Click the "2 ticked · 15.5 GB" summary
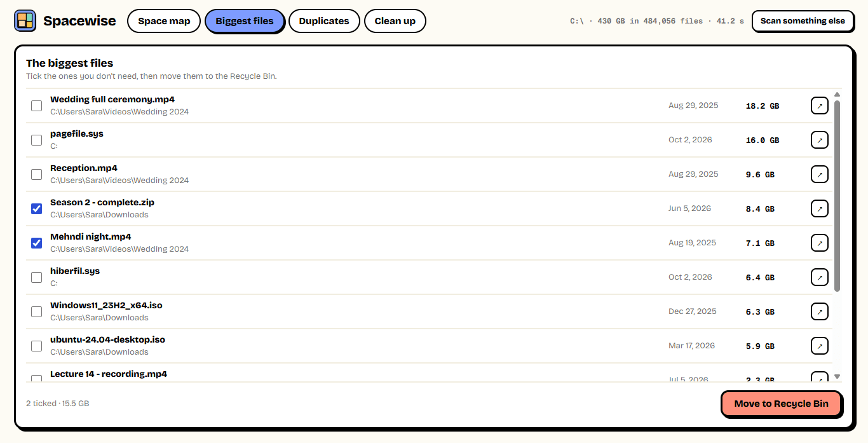Viewport: 868px width, 443px height. click(x=58, y=404)
